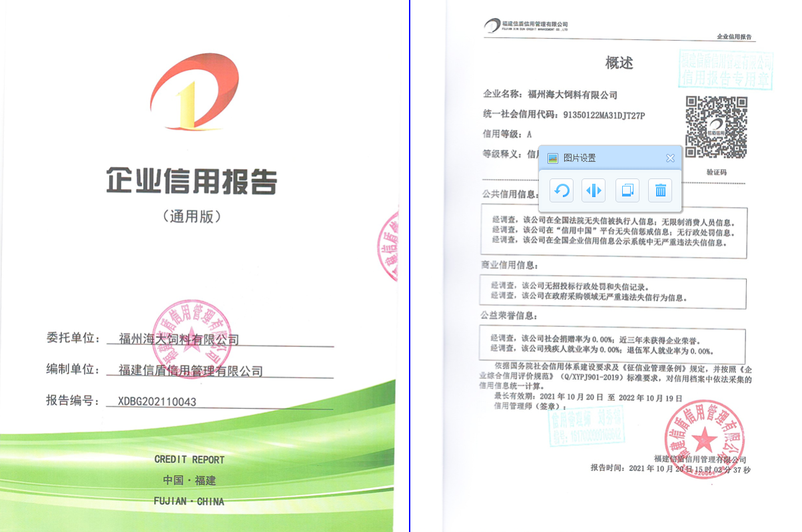Click the 公共信用信息 results box
This screenshot has height=532, width=802.
tap(613, 230)
